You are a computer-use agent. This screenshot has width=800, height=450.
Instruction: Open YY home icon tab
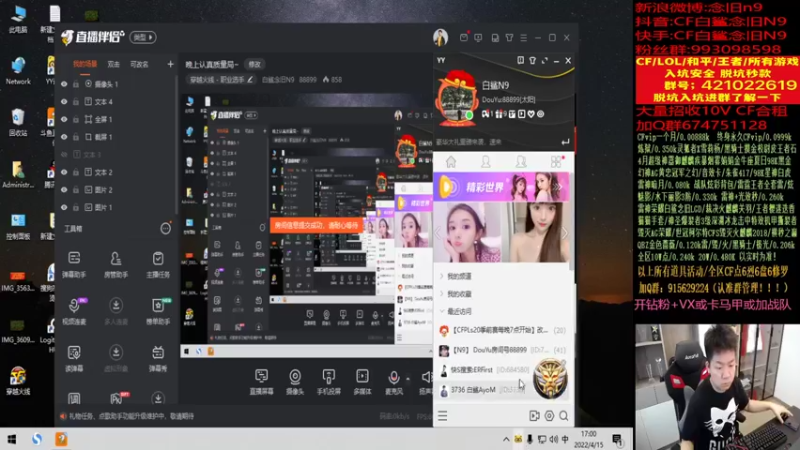[451, 162]
